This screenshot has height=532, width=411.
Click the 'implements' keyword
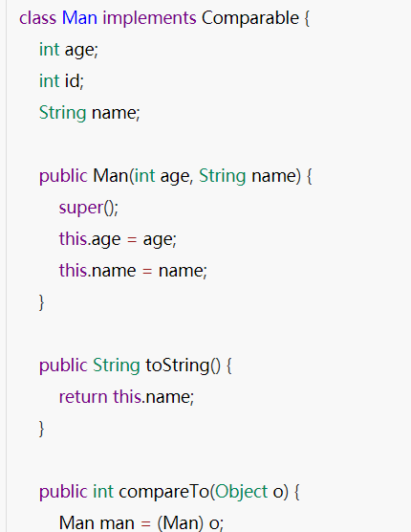pos(149,18)
